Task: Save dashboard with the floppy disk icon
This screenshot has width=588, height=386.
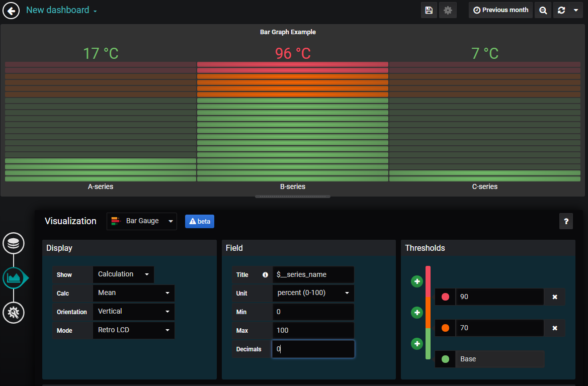Action: point(429,10)
